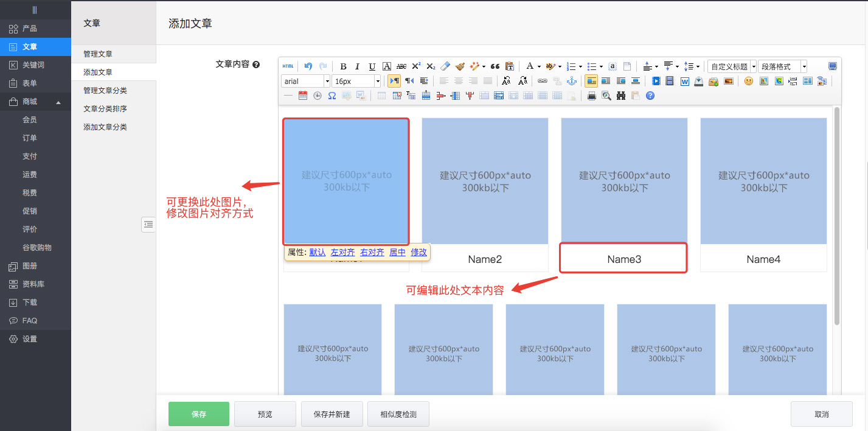Toggle left-to-right text direction button
Viewport: 868px width, 431px height.
[394, 81]
